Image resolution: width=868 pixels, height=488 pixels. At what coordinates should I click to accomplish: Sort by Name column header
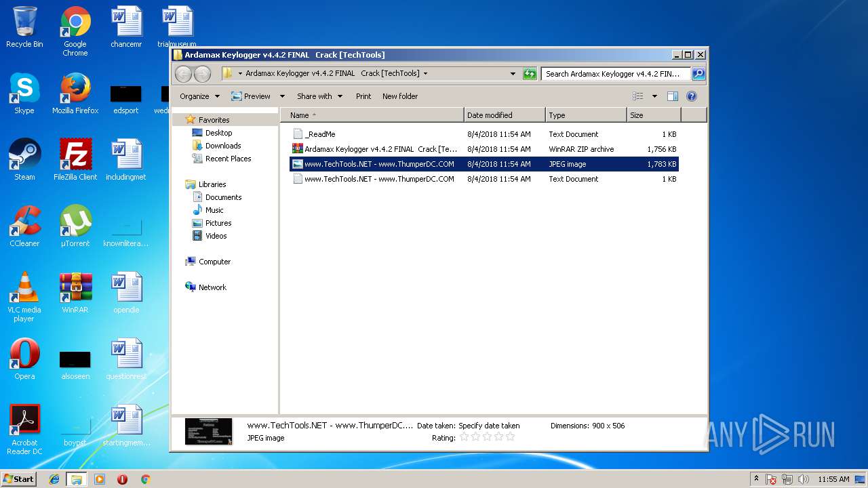click(x=372, y=115)
